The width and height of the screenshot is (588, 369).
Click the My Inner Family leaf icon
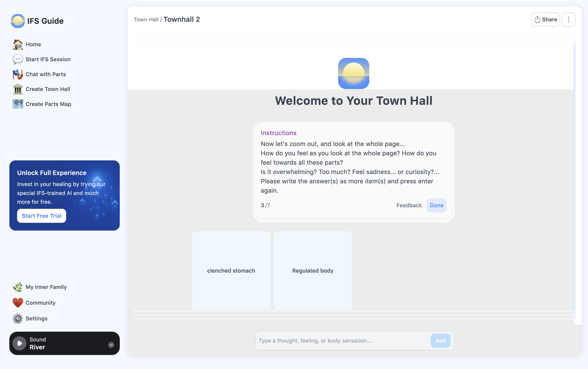18,287
